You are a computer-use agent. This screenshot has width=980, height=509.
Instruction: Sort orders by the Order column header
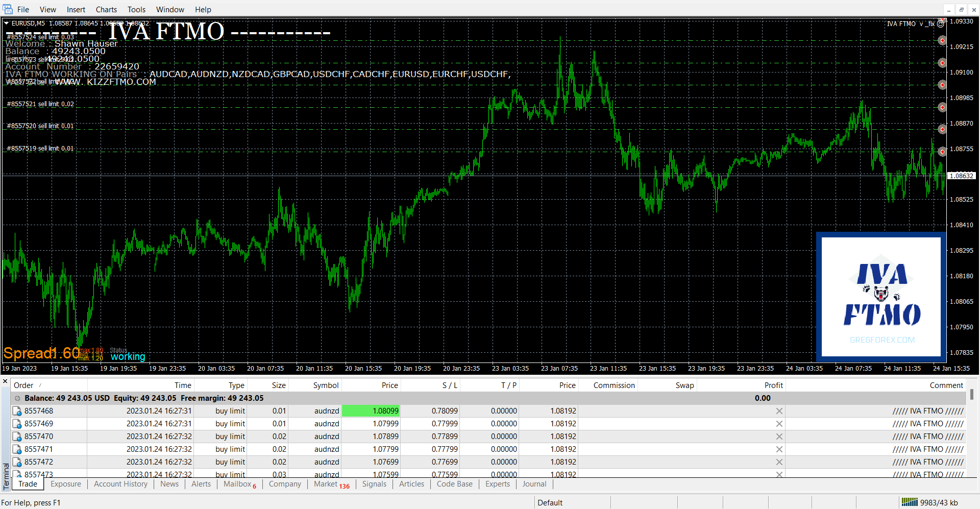point(23,385)
